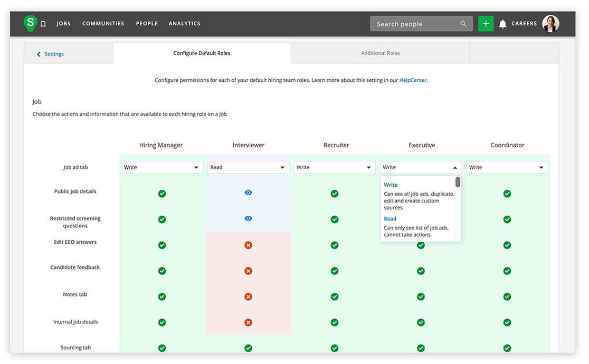The width and height of the screenshot is (589, 364).
Task: Switch to the Additional Roles tab
Action: [380, 53]
